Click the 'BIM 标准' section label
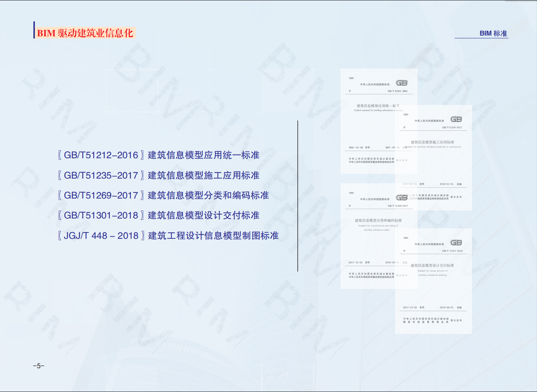Viewport: 537px width, 392px height. 493,33
